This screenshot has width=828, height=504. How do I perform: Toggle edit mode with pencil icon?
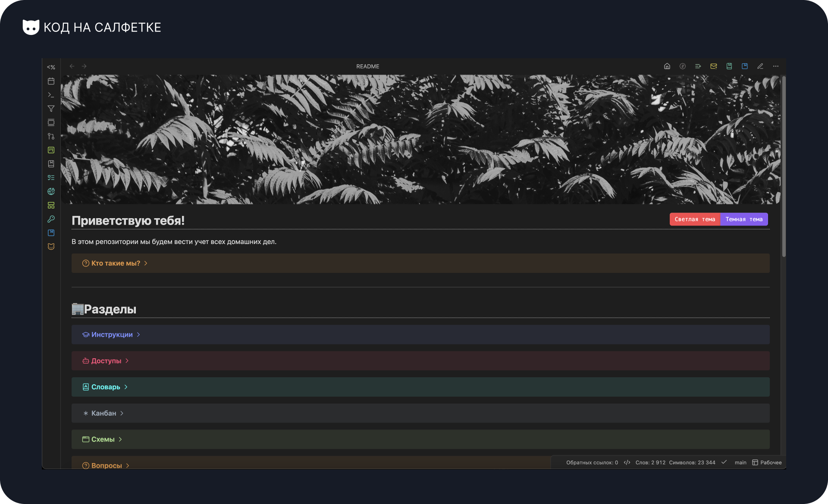pyautogui.click(x=760, y=66)
